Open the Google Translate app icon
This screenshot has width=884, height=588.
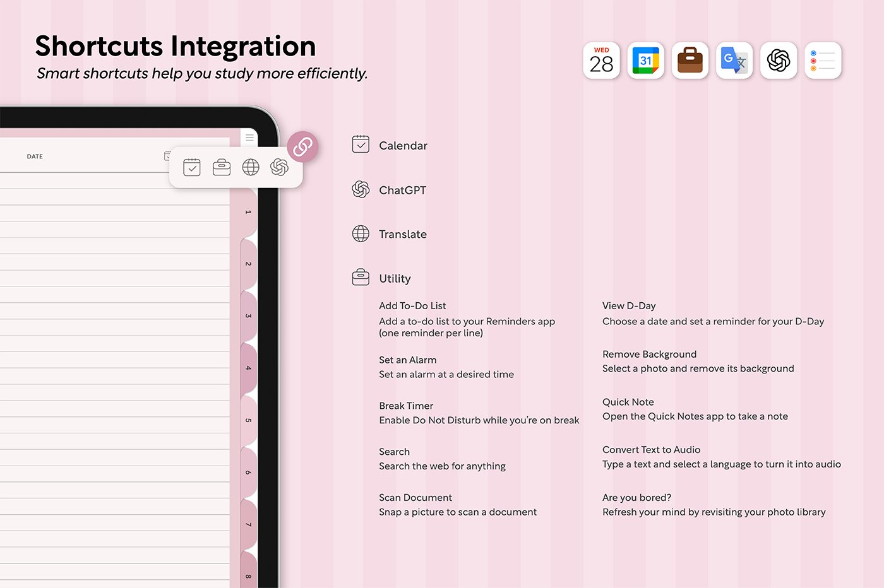pos(734,61)
